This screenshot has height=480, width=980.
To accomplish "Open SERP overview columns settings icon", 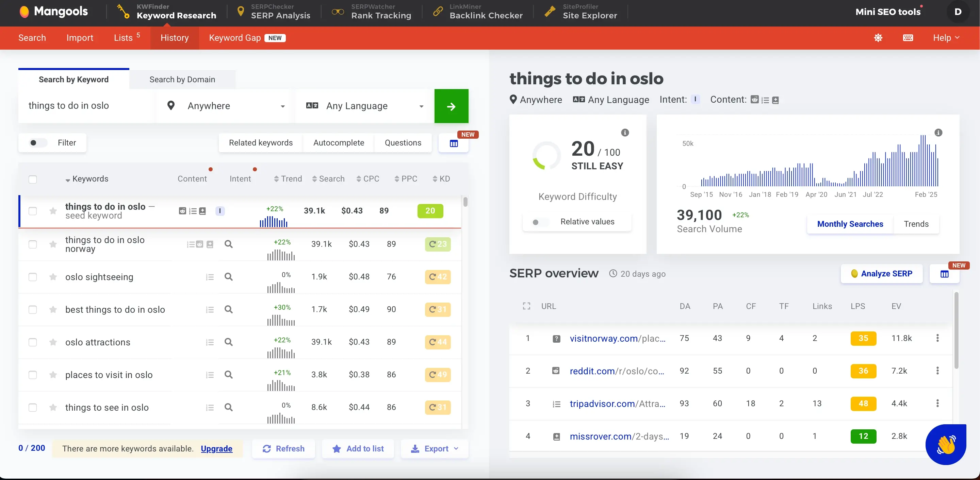I will 944,274.
